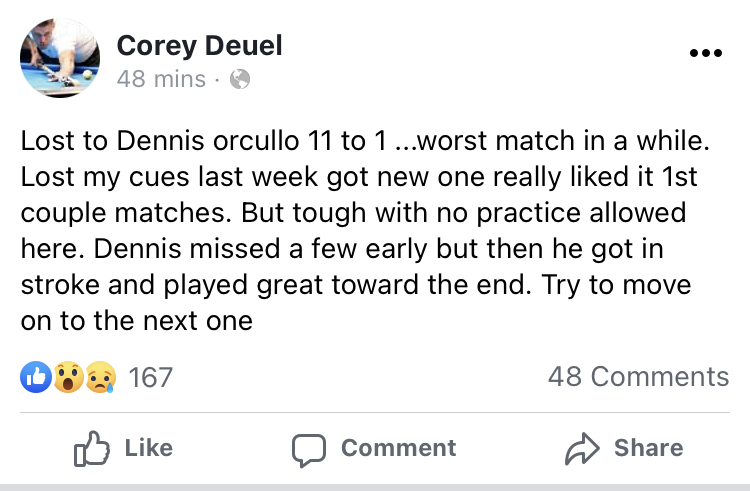Tap the thumbs-up Like icon
This screenshot has height=491, width=750.
pyautogui.click(x=91, y=448)
